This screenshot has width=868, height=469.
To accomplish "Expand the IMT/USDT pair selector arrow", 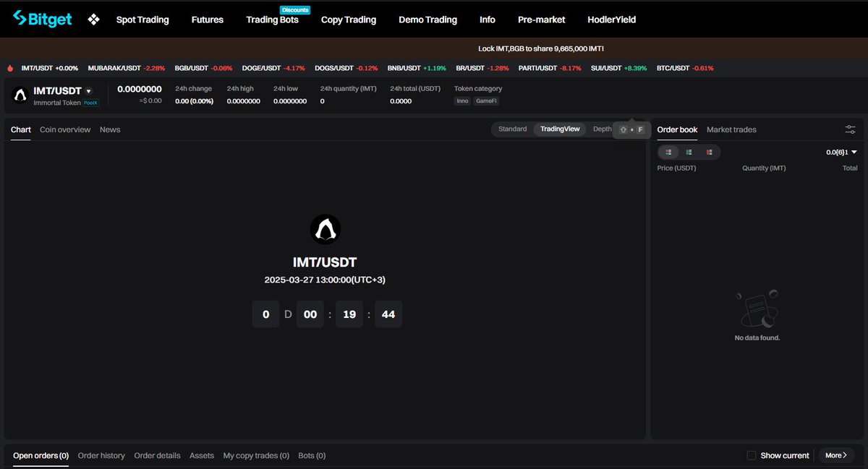I will click(x=88, y=91).
